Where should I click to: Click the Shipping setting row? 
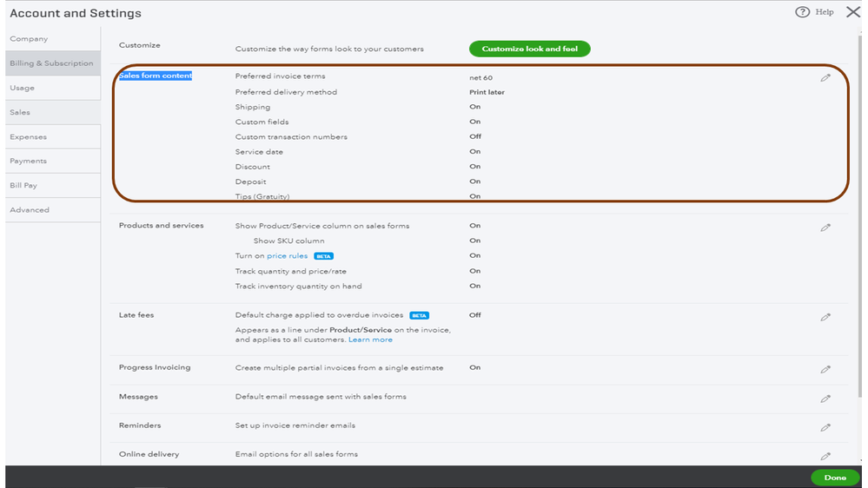tap(253, 108)
